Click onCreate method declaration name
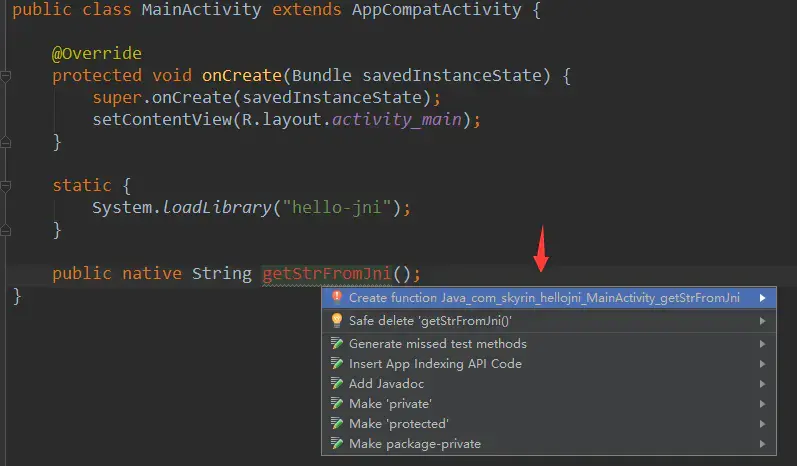This screenshot has height=466, width=797. pyautogui.click(x=241, y=76)
